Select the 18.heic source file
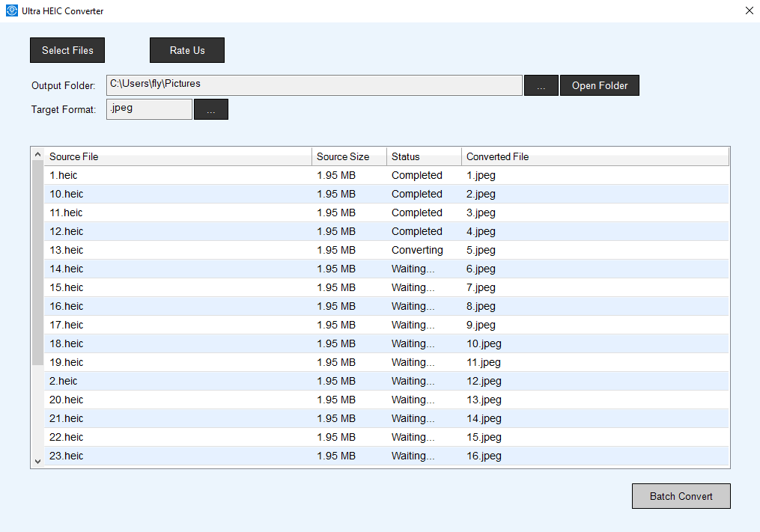This screenshot has height=532, width=760. pos(67,343)
